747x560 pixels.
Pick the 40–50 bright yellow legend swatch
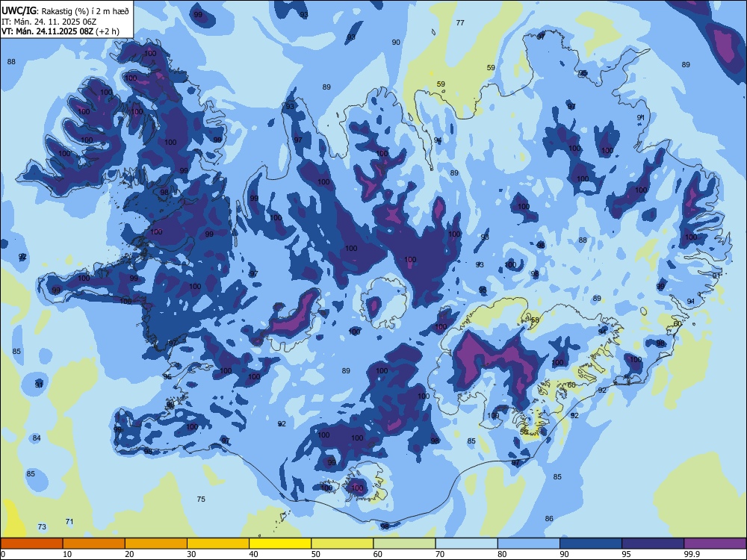(x=280, y=544)
